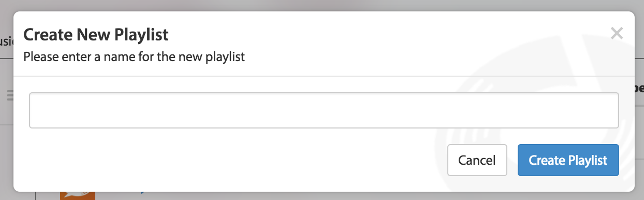Click the hamburger menu icon behind dialog
Viewport: 644px width, 200px height.
[x=9, y=96]
